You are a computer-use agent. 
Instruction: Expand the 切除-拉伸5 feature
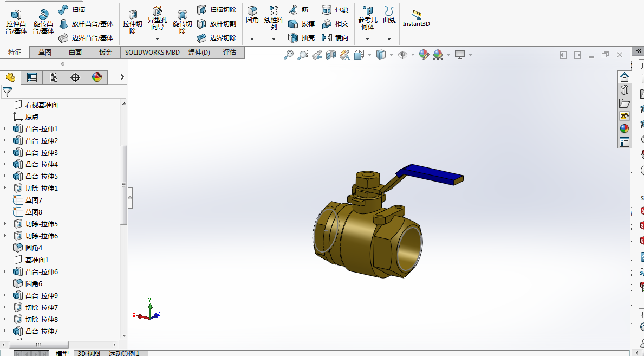(4, 224)
